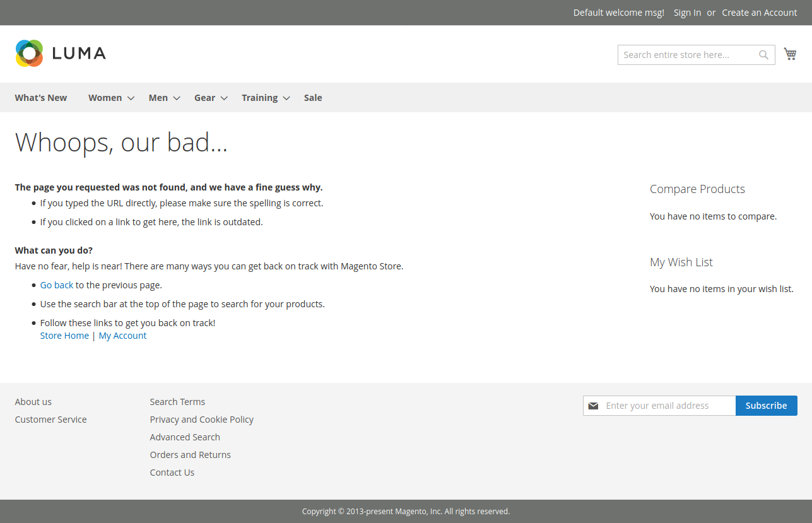Open the shopping cart icon
This screenshot has width=812, height=523.
click(x=790, y=54)
